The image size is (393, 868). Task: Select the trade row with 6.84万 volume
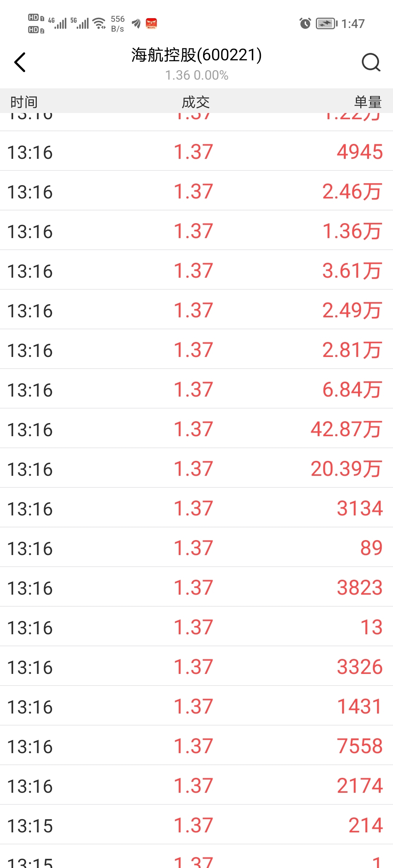(196, 389)
